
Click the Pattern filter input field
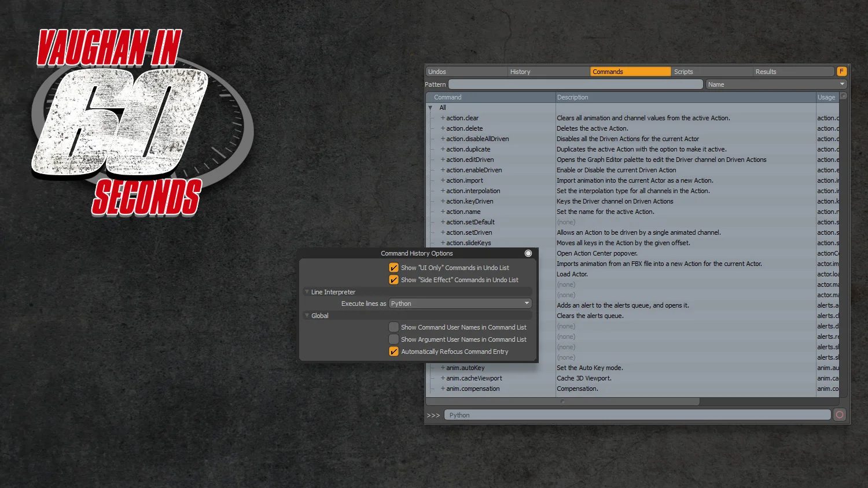click(576, 84)
